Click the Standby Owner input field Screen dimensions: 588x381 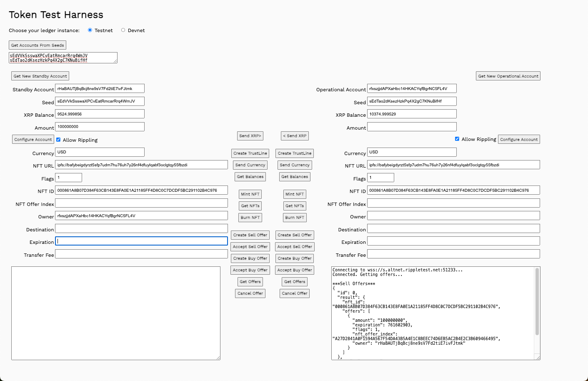point(141,216)
